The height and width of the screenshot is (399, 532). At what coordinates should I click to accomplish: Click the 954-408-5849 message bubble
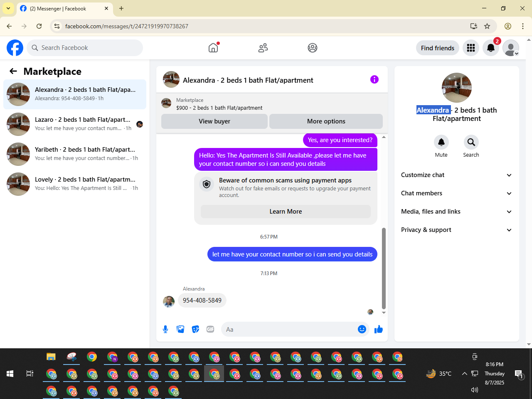202,300
